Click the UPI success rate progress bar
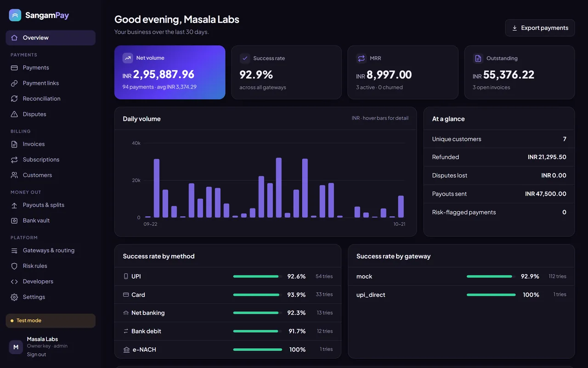588x368 pixels. pyautogui.click(x=258, y=276)
